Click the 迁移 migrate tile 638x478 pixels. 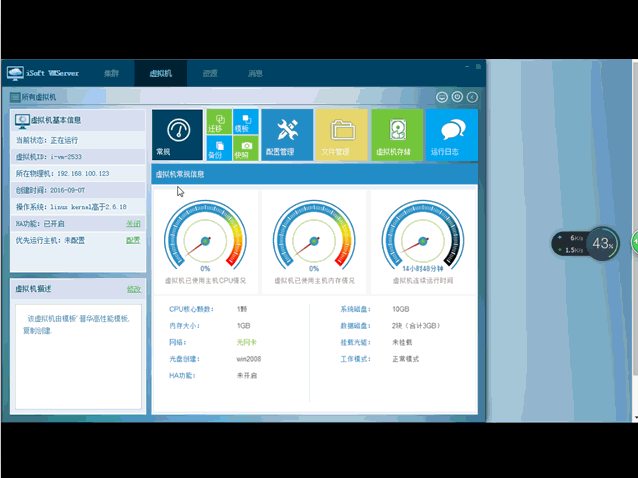pos(219,121)
